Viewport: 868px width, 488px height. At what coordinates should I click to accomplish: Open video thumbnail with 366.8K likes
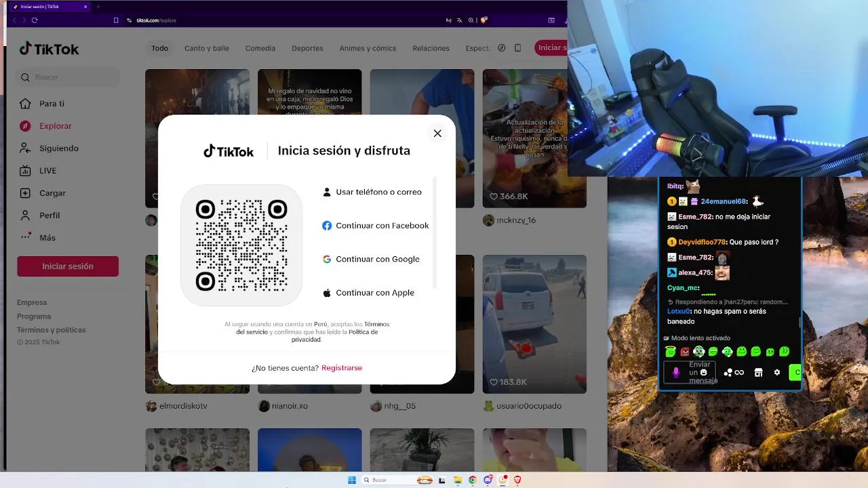(x=534, y=138)
